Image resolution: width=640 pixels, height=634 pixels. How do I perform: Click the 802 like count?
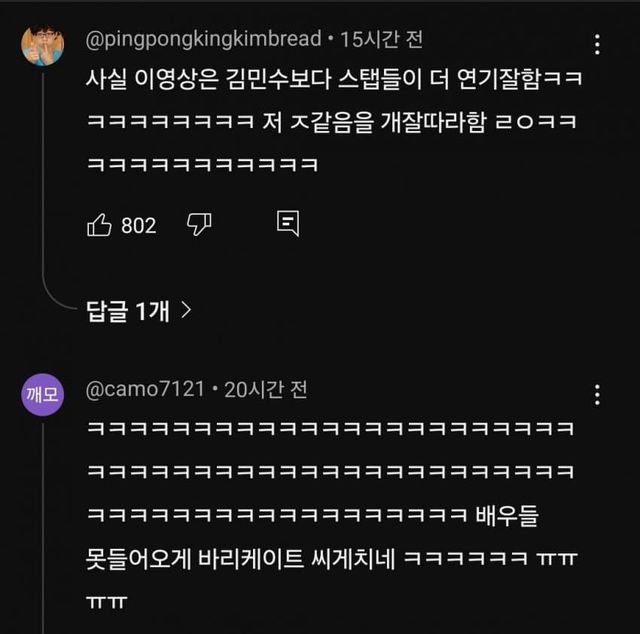pos(139,226)
